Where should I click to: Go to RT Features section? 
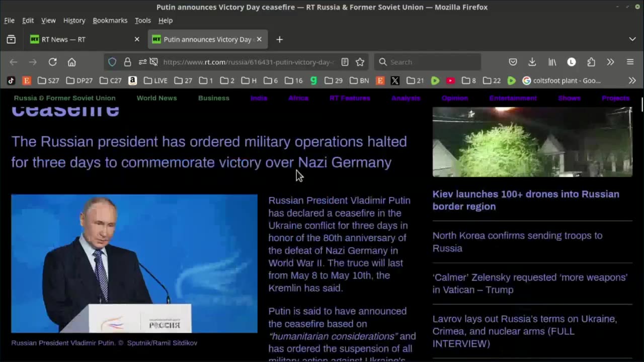350,98
